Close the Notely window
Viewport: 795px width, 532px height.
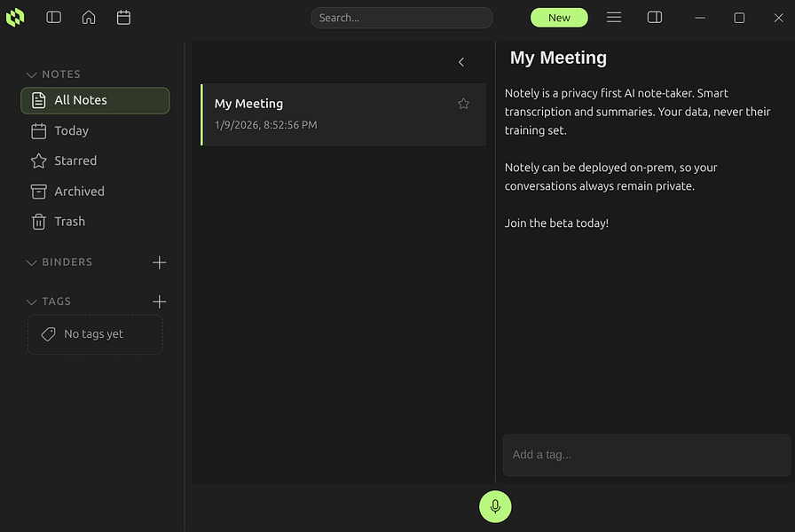779,18
